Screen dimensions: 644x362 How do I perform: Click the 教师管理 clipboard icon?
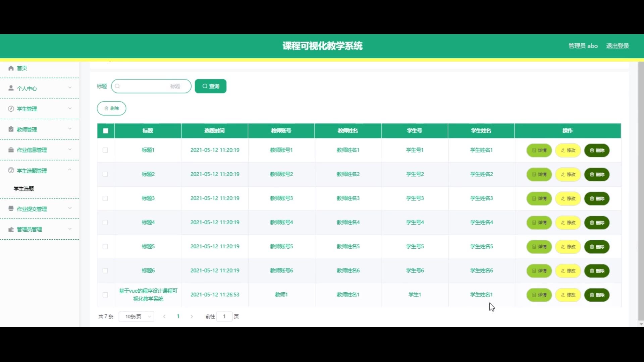tap(11, 129)
